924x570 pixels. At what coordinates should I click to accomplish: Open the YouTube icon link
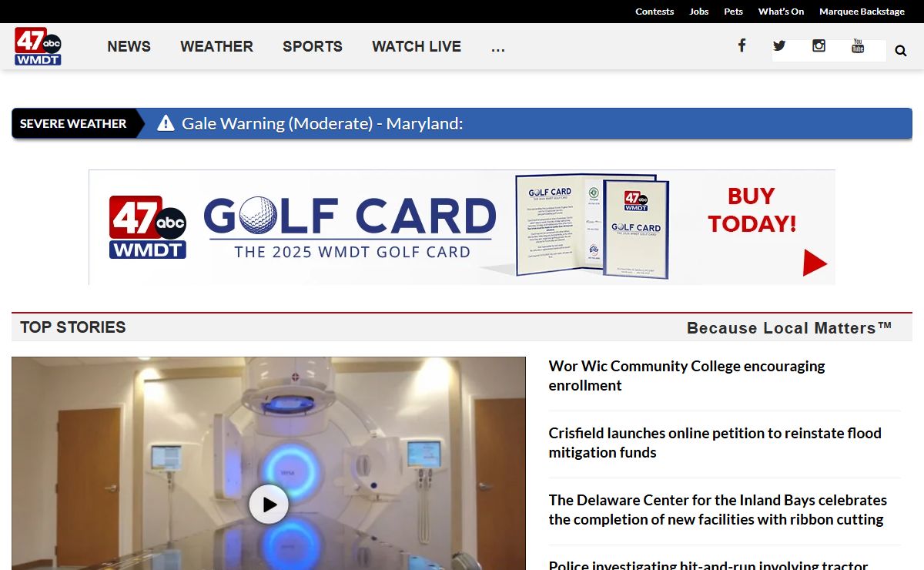point(858,46)
